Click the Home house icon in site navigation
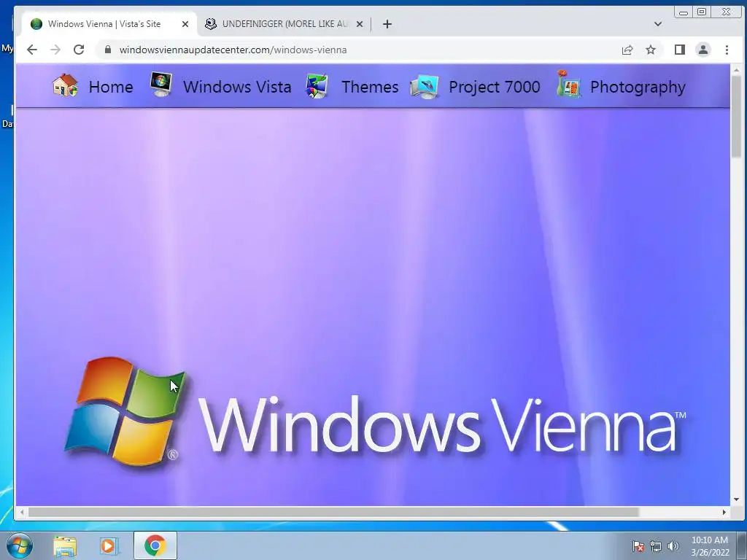This screenshot has width=747, height=560. (65, 86)
